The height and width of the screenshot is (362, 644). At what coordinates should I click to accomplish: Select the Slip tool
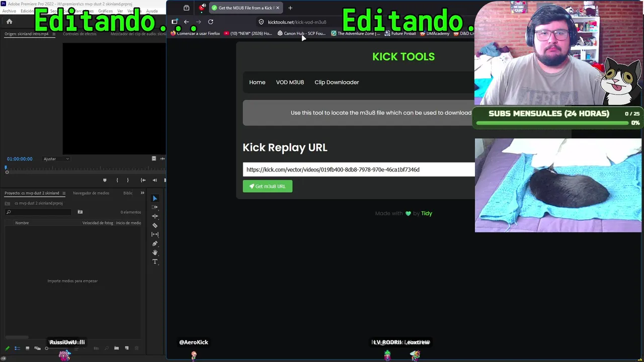point(155,234)
